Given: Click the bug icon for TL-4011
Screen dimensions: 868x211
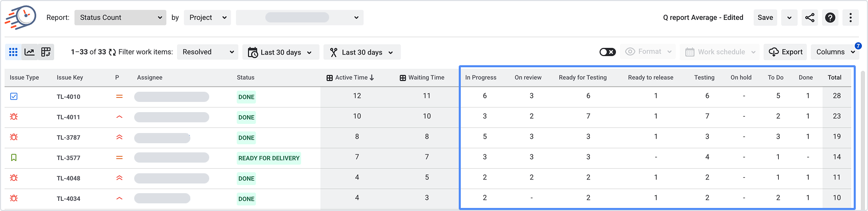Looking at the screenshot, I should click(14, 117).
